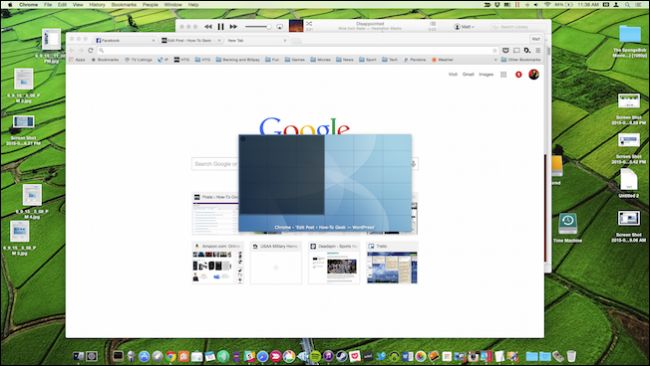Open the USAA Military most-visited thumbnail
Image resolution: width=650 pixels, height=366 pixels.
point(276,263)
